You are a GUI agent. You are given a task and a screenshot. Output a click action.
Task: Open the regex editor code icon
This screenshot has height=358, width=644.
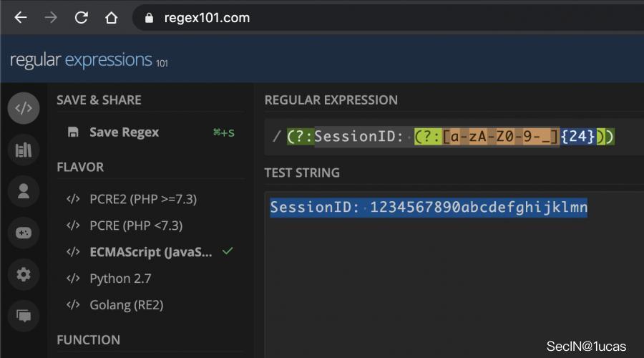pos(24,109)
